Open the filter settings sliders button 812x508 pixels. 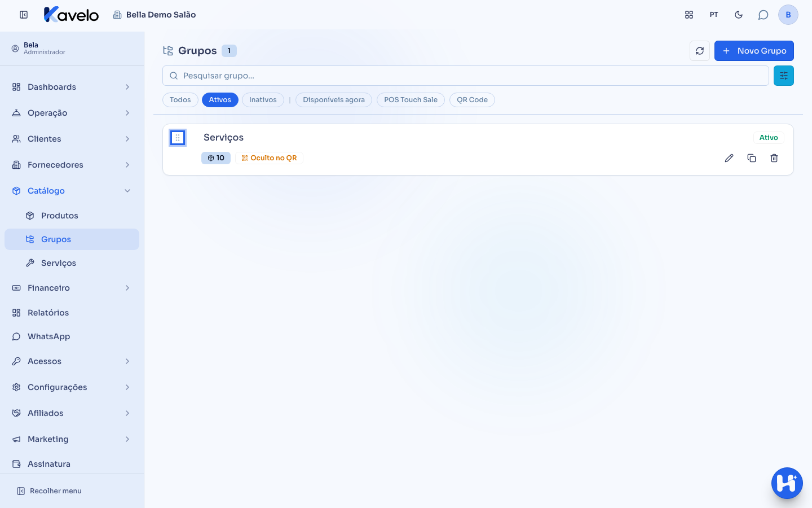(x=784, y=76)
